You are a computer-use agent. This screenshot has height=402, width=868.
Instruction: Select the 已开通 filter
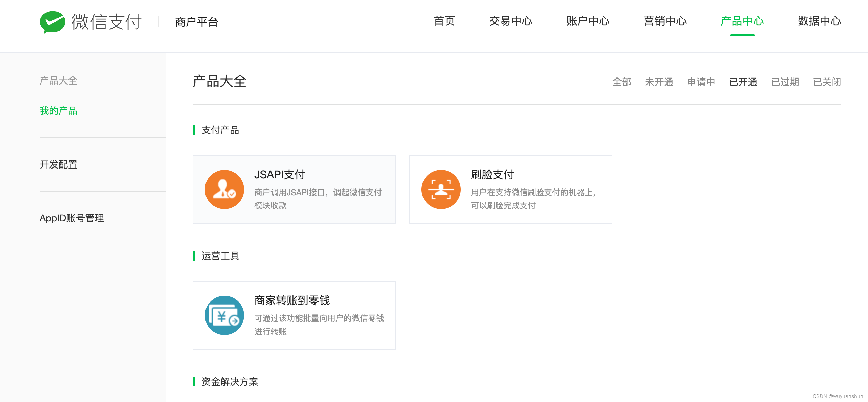click(x=743, y=82)
